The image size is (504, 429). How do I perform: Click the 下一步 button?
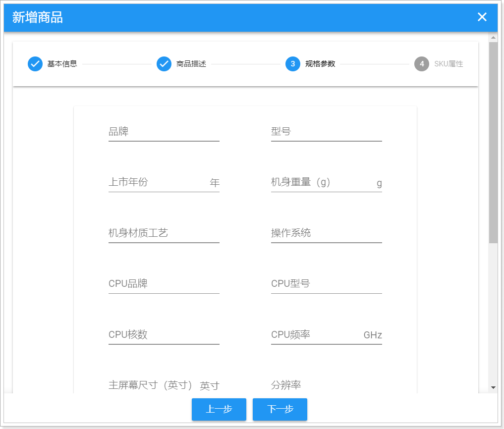pos(280,409)
